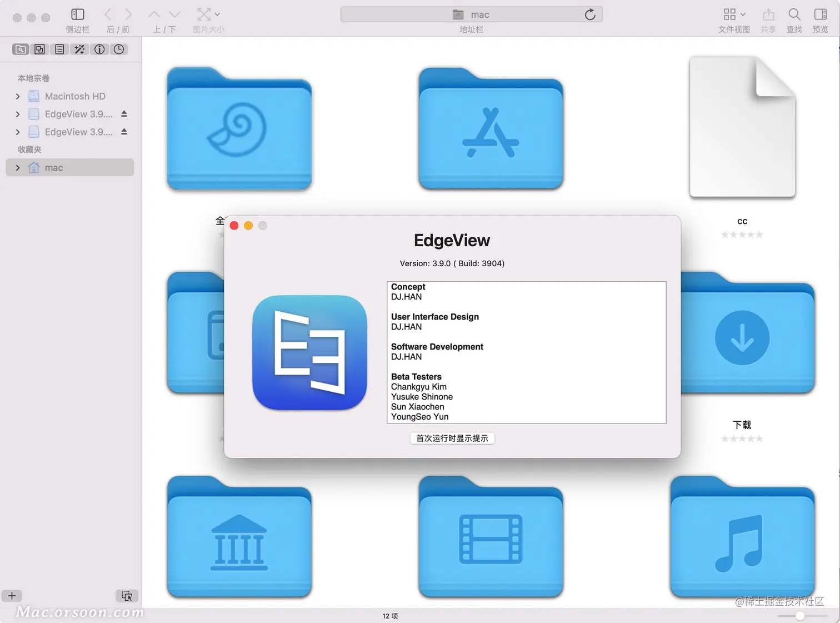Select the file browser tab in the sidebar
Image resolution: width=840 pixels, height=623 pixels.
pyautogui.click(x=21, y=49)
